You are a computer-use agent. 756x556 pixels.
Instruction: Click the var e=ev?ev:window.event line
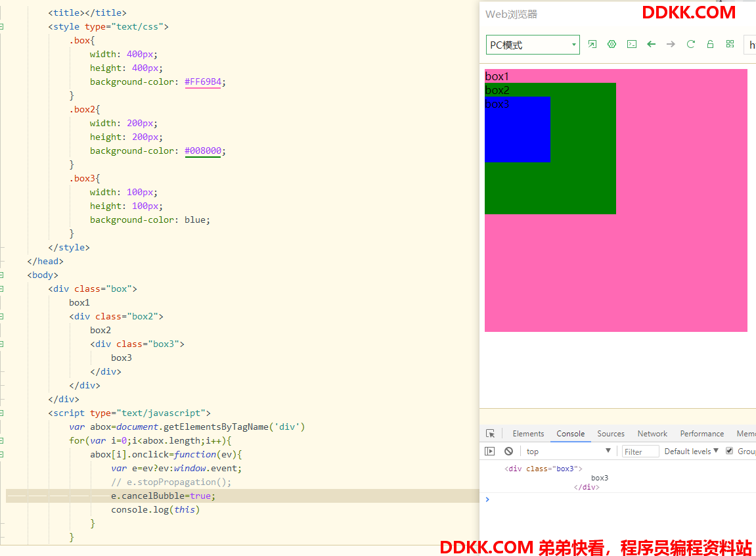[177, 468]
